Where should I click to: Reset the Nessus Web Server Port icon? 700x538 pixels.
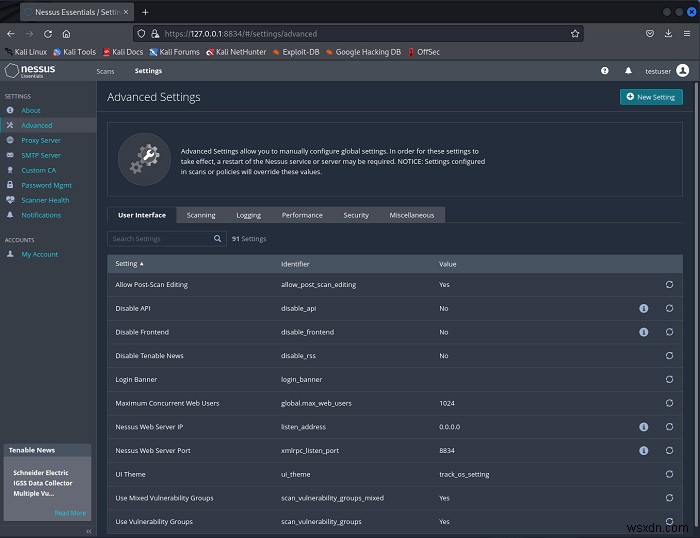pyautogui.click(x=669, y=450)
